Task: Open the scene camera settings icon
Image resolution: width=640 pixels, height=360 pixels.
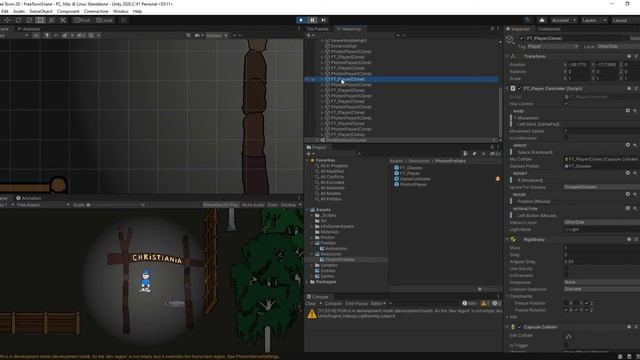Action: coord(198,36)
